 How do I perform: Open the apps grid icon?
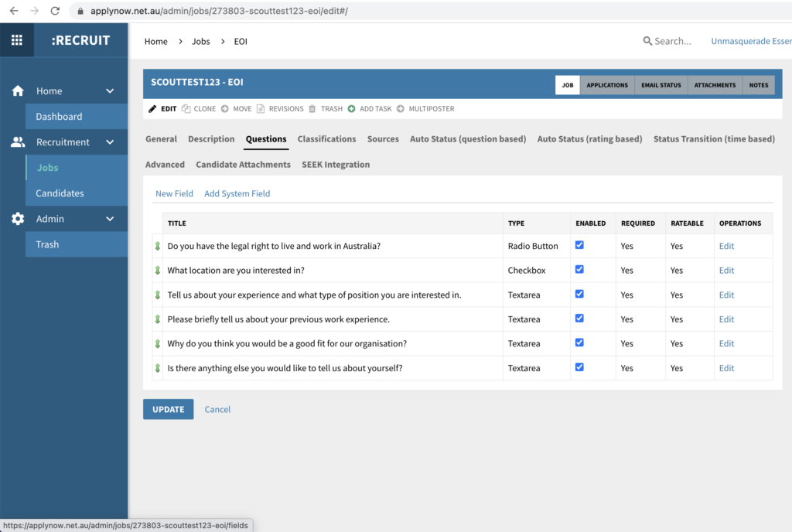pyautogui.click(x=17, y=40)
